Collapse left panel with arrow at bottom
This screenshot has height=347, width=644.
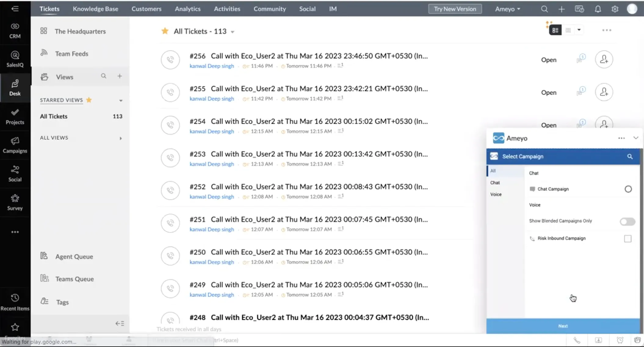tap(120, 323)
